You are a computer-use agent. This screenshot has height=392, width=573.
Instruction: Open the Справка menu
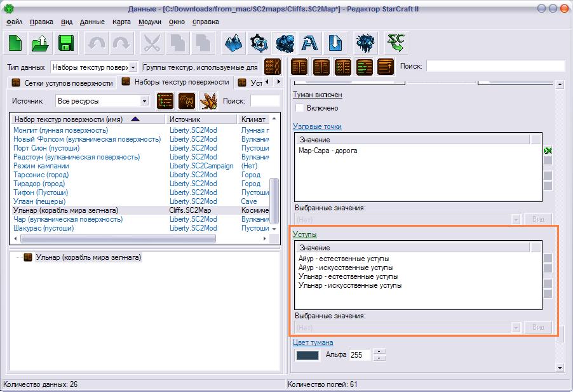tap(205, 22)
